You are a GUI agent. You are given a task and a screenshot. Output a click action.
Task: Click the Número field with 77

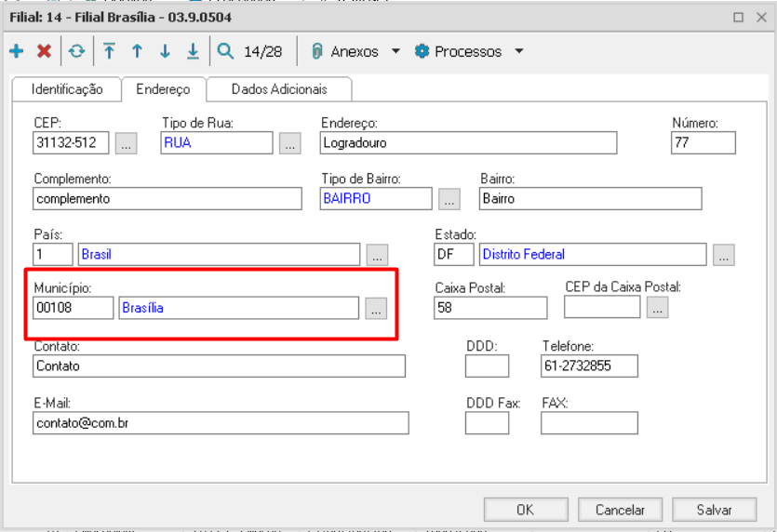tap(703, 143)
